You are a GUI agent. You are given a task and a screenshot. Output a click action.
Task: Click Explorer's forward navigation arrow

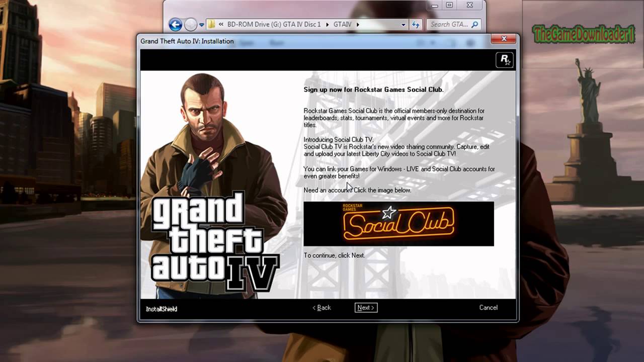click(191, 24)
